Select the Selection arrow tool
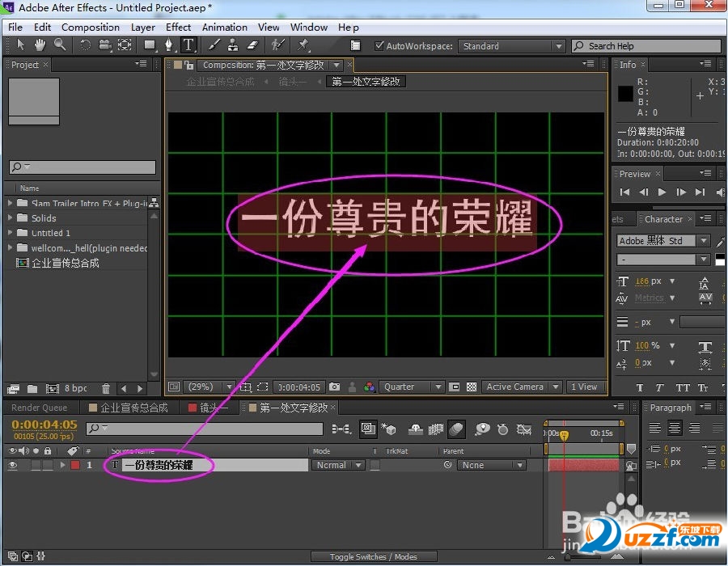Image resolution: width=728 pixels, height=566 pixels. (x=20, y=45)
